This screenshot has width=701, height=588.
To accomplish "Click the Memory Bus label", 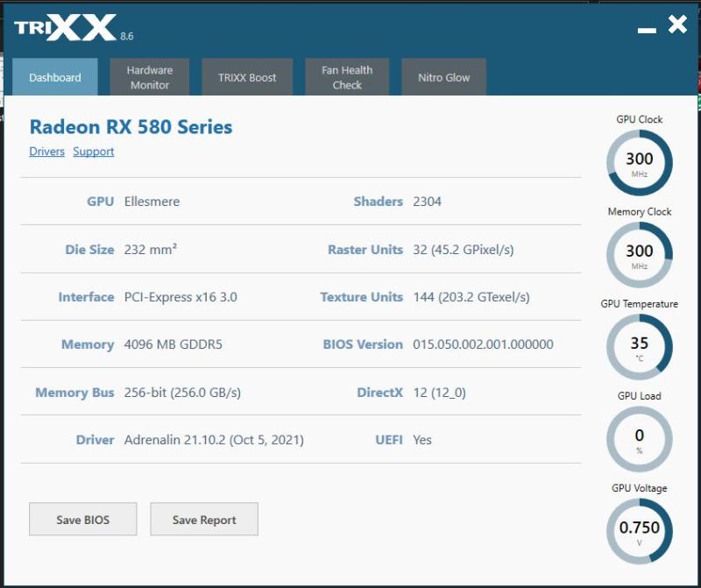I will (74, 393).
